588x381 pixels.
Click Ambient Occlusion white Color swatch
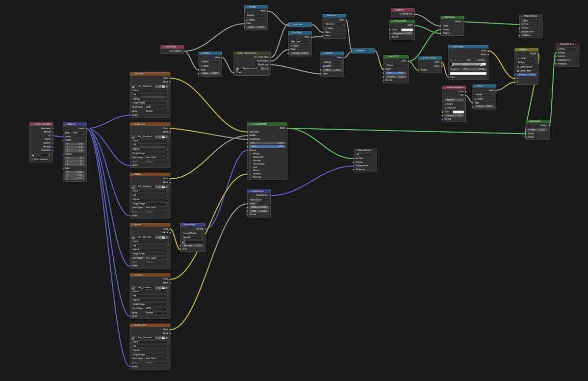click(x=458, y=112)
